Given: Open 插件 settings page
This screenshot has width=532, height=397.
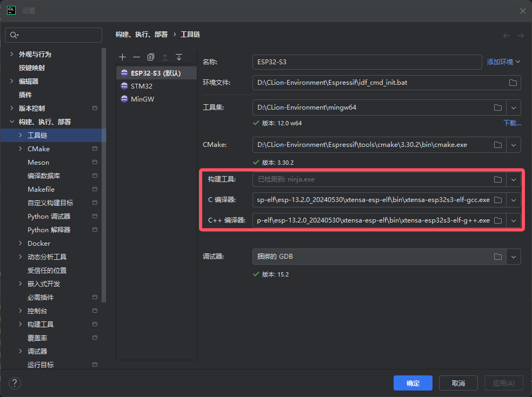Looking at the screenshot, I should pos(25,95).
